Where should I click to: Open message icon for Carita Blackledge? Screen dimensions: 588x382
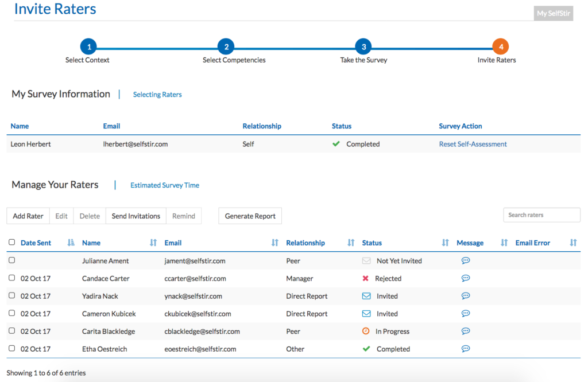(466, 331)
